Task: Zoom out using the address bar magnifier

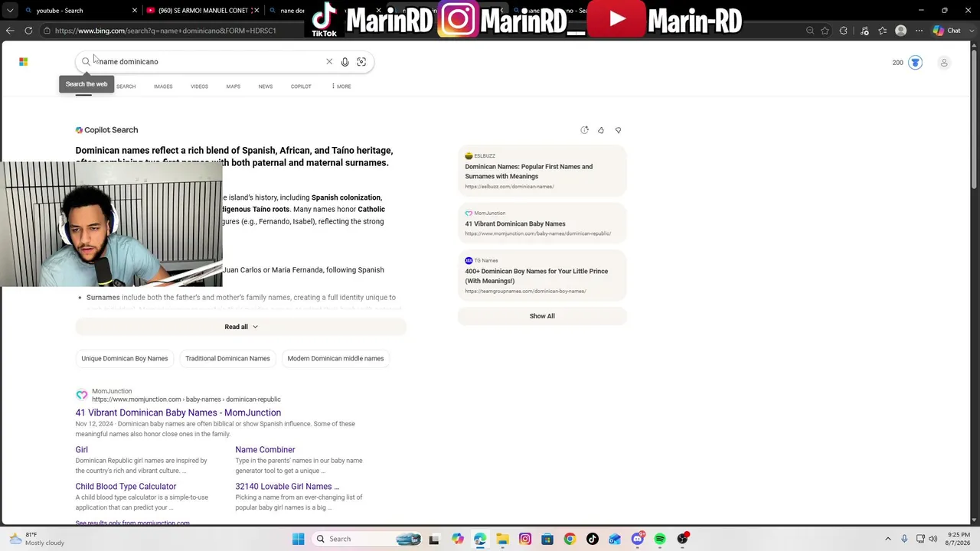Action: [x=810, y=31]
